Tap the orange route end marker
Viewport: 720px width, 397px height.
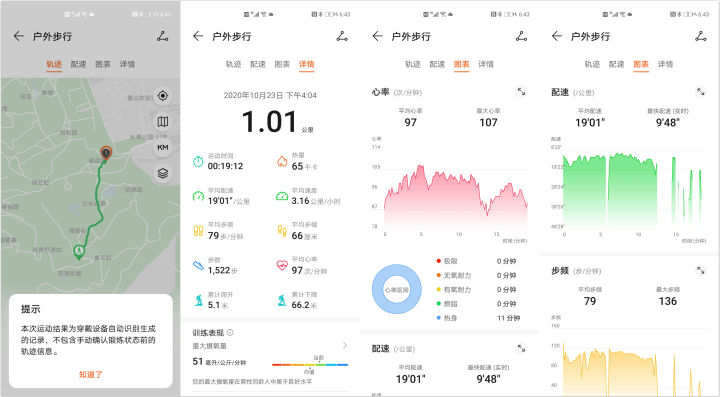tap(106, 153)
